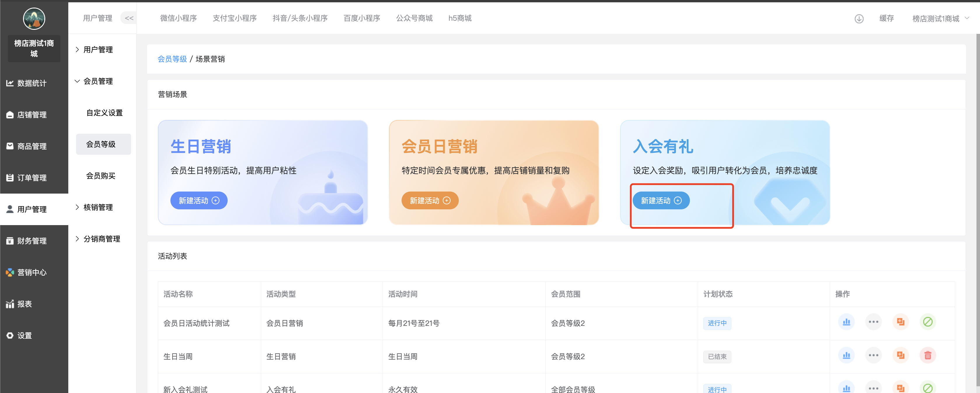
Task: Copy the 生日当周 activity
Action: pyautogui.click(x=900, y=355)
